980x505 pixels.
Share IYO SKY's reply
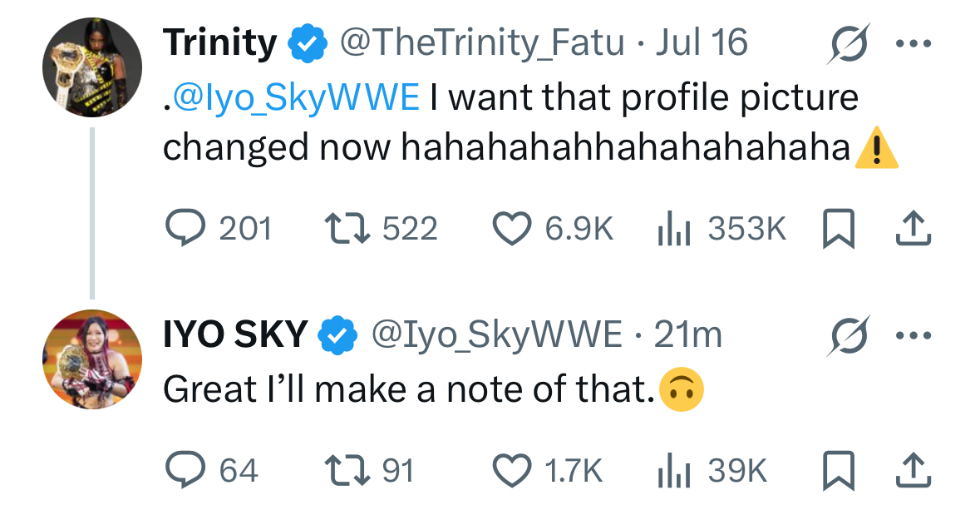click(911, 470)
